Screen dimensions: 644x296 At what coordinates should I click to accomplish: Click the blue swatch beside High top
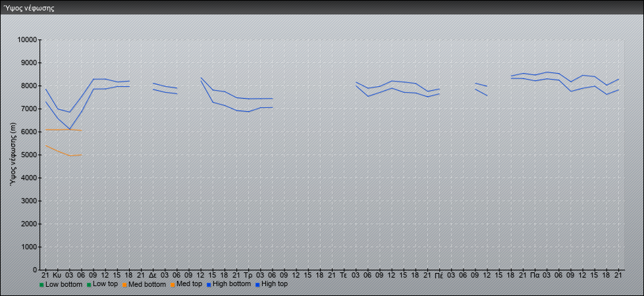257,285
